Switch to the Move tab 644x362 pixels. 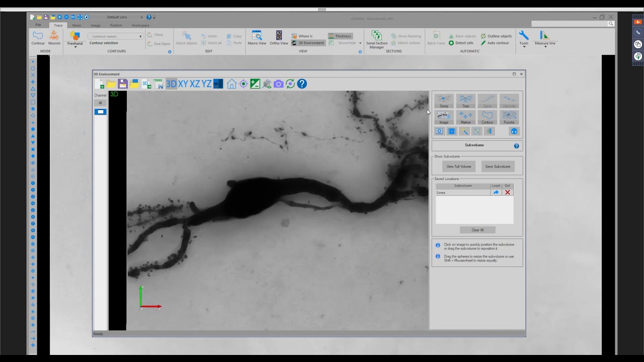click(x=76, y=25)
